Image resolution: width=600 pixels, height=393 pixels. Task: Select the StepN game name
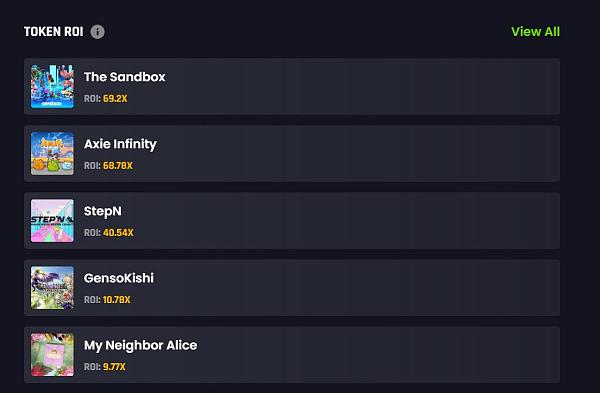pyautogui.click(x=103, y=212)
